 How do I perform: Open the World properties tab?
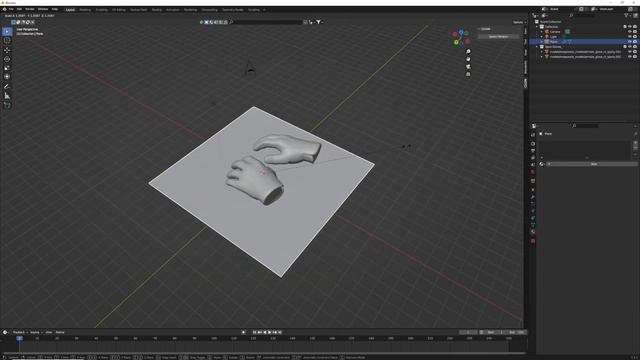(x=533, y=172)
